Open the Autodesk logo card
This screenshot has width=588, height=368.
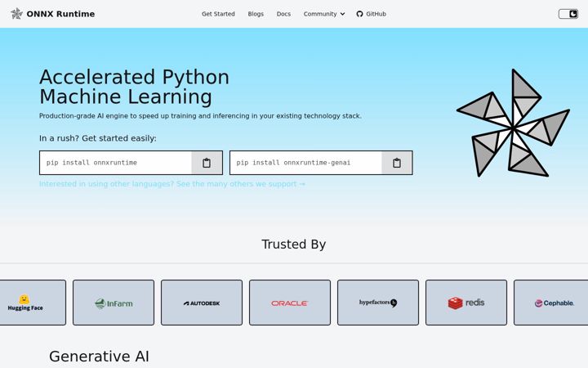tap(202, 303)
